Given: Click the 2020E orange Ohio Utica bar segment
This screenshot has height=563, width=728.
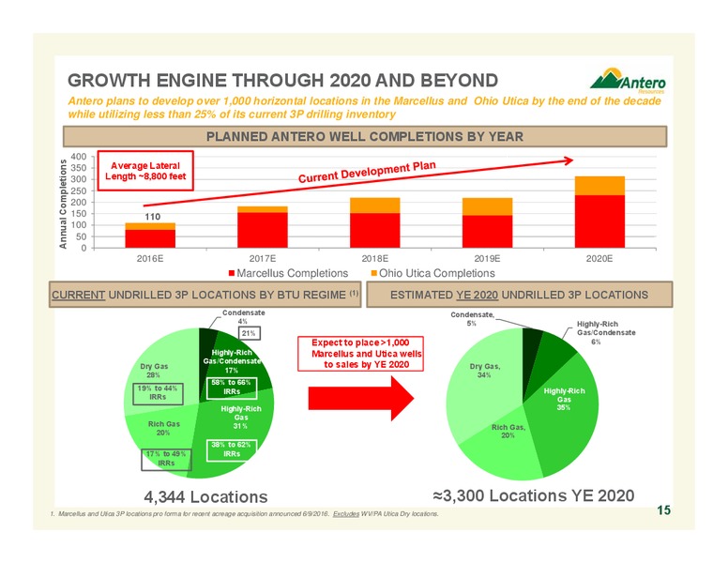Looking at the screenshot, I should click(599, 186).
